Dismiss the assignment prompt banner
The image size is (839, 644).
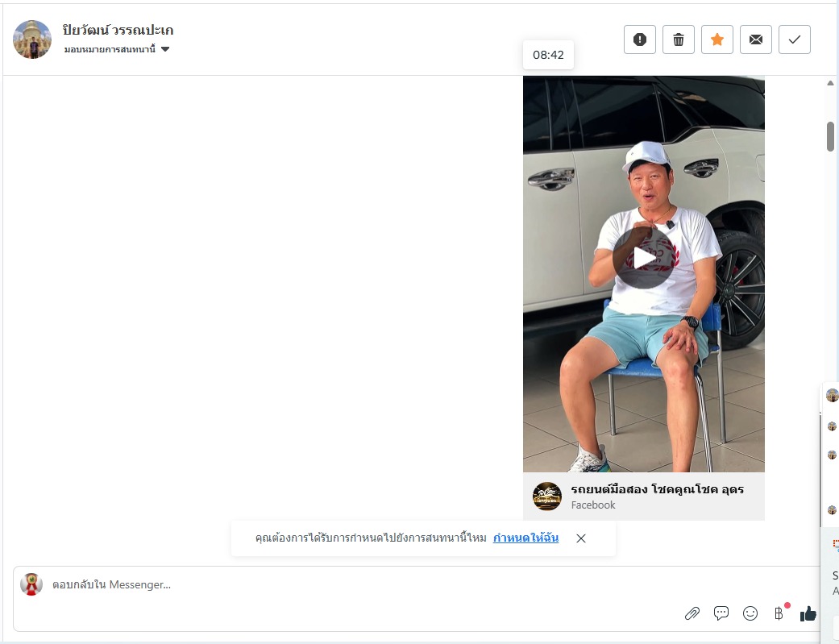(581, 538)
